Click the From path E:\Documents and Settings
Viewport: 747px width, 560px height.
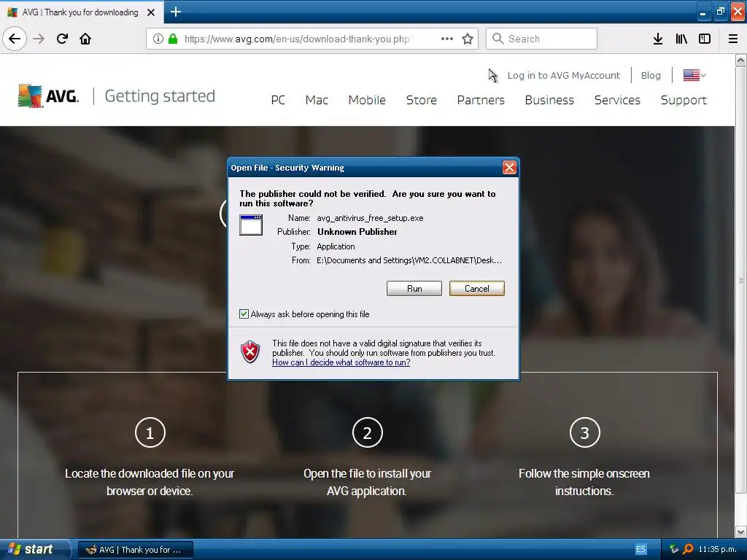(409, 260)
